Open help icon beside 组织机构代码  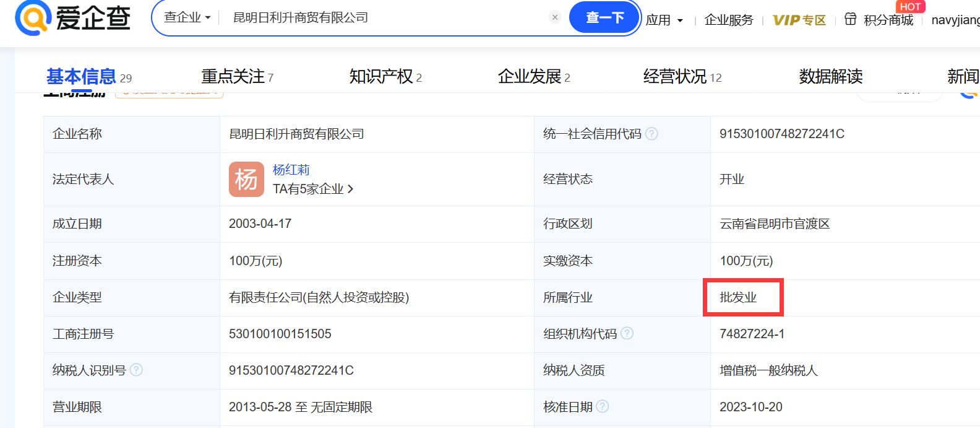click(627, 334)
